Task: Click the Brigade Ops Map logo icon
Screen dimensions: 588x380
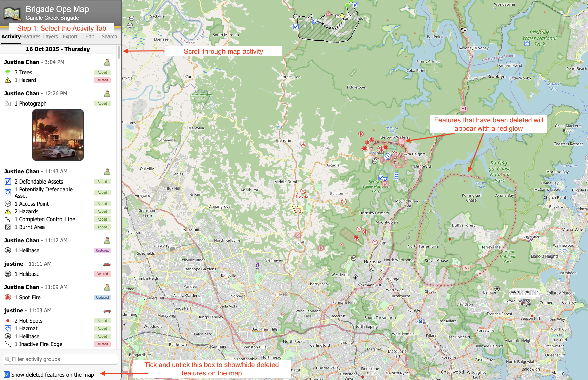Action: (12, 13)
